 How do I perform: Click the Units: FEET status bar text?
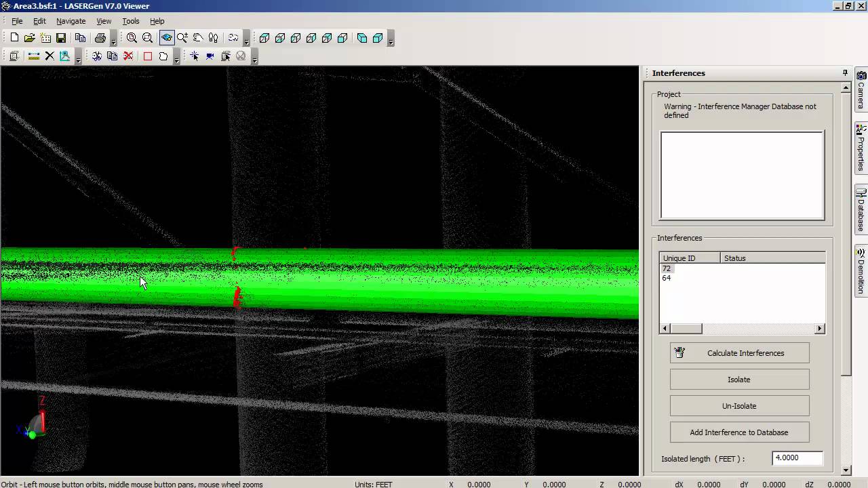pyautogui.click(x=374, y=484)
